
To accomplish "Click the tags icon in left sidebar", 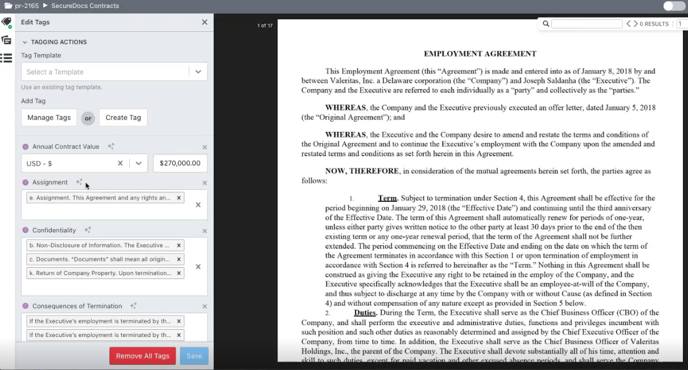I will pos(6,22).
